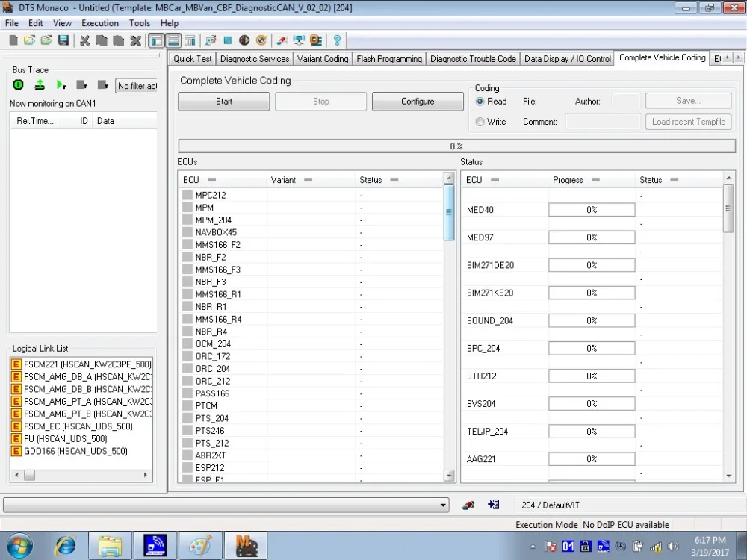The height and width of the screenshot is (560, 747).
Task: Click the Start coding button
Action: (224, 101)
